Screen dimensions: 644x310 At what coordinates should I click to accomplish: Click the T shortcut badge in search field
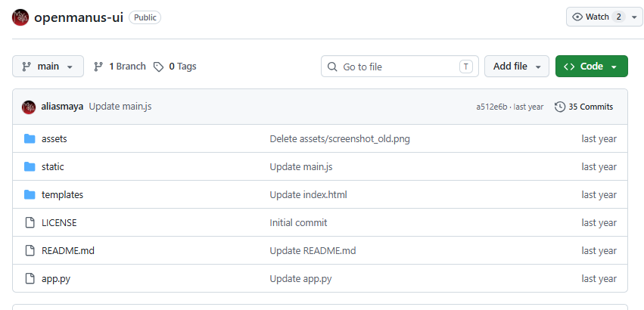(465, 67)
